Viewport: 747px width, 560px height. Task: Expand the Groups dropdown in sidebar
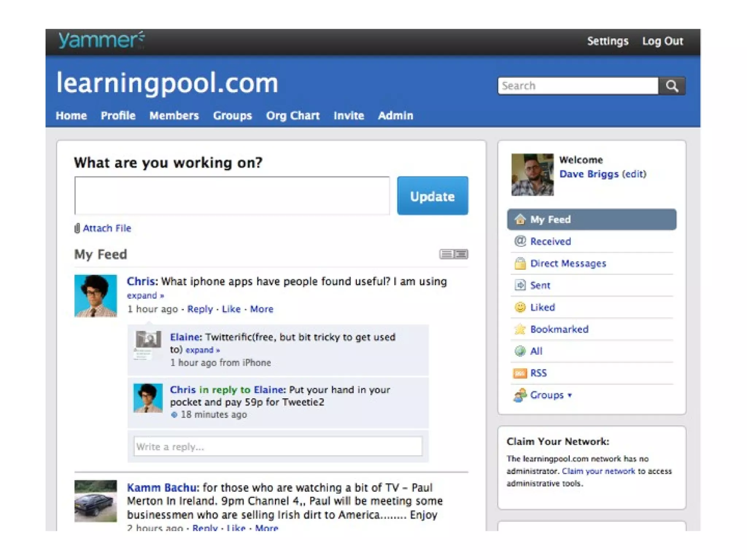click(x=550, y=395)
